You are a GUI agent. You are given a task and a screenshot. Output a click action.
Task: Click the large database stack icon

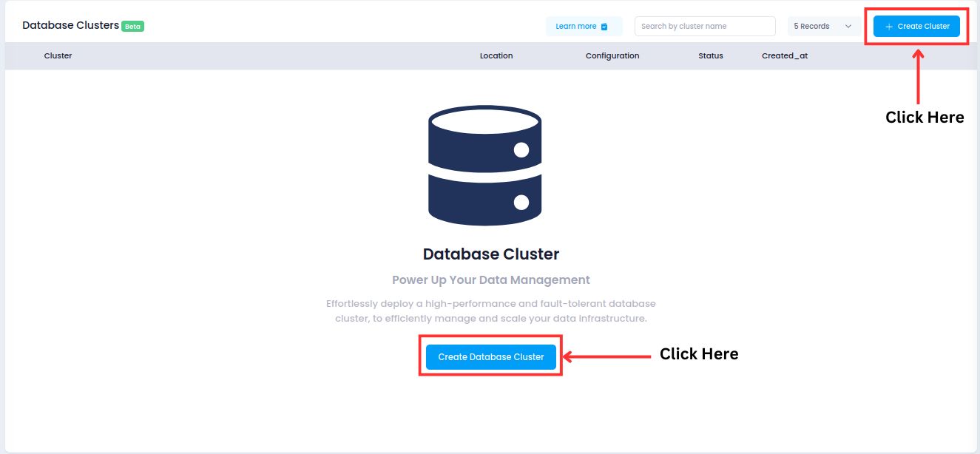click(x=485, y=165)
